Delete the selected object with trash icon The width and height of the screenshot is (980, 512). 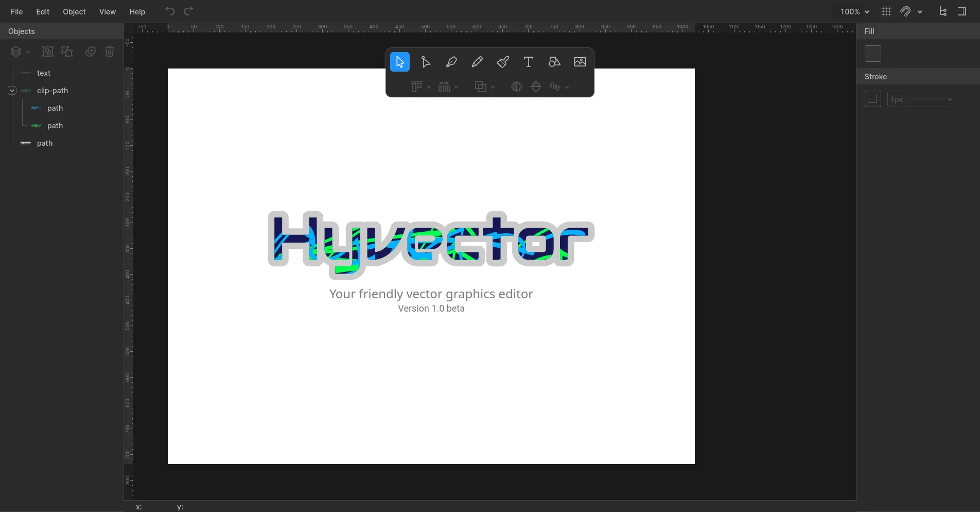(x=109, y=51)
